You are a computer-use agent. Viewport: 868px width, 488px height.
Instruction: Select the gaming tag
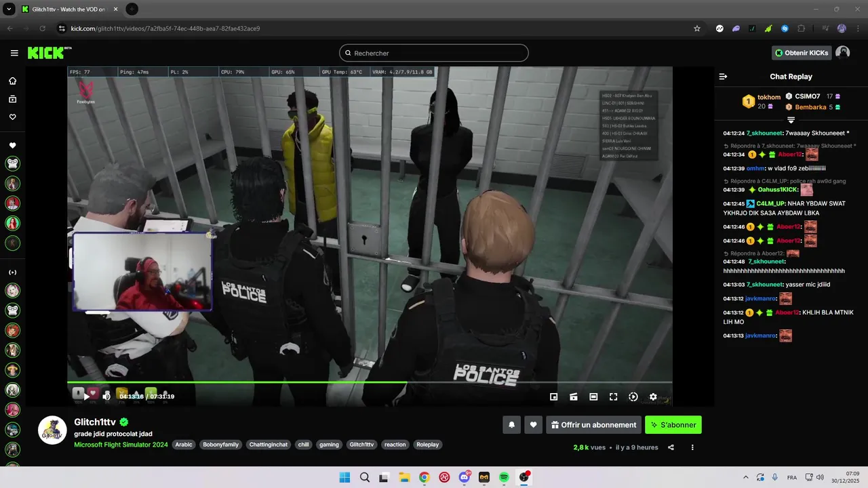pyautogui.click(x=329, y=445)
